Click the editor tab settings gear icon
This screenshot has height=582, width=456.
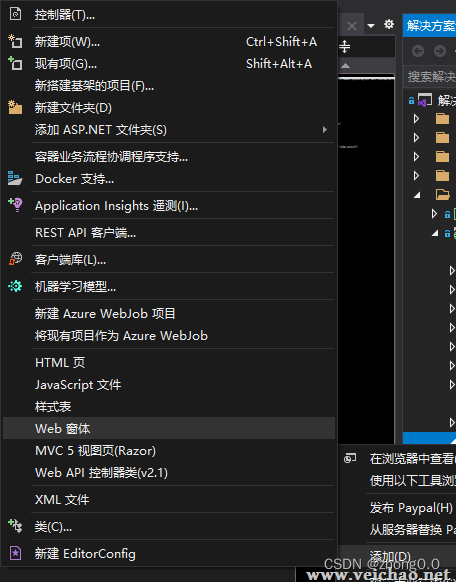(389, 24)
